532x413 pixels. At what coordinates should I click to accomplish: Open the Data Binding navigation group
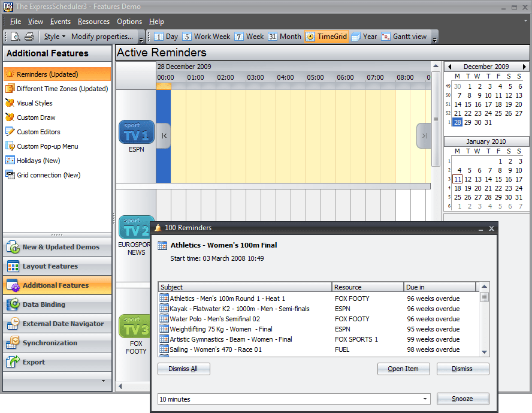[44, 305]
